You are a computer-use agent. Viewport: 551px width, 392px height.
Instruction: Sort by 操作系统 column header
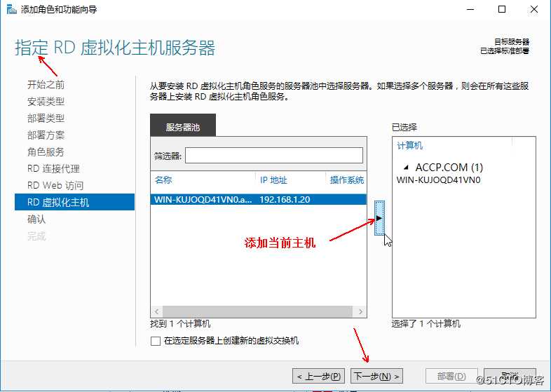pyautogui.click(x=347, y=180)
